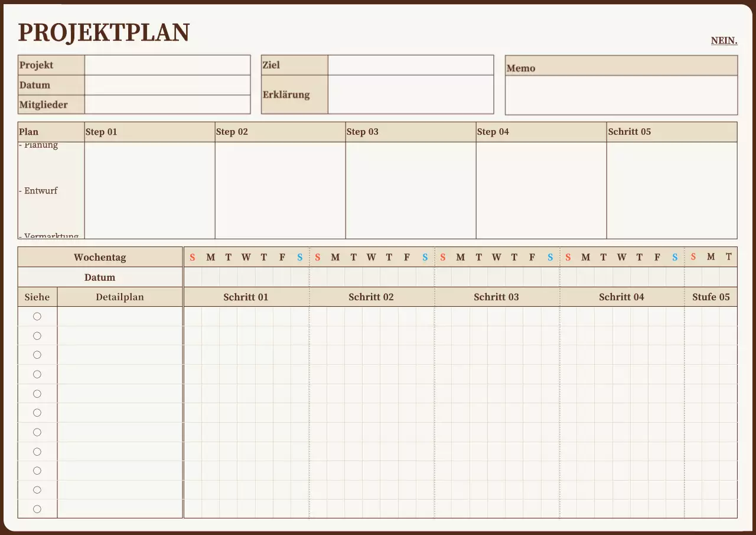Click the Detailplan column header
This screenshot has width=756, height=535.
[x=120, y=297]
